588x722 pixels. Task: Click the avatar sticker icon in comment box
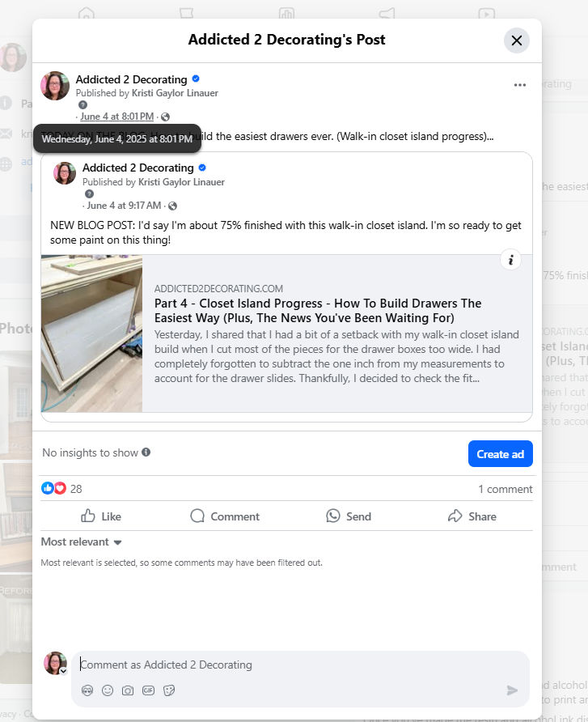(x=87, y=690)
